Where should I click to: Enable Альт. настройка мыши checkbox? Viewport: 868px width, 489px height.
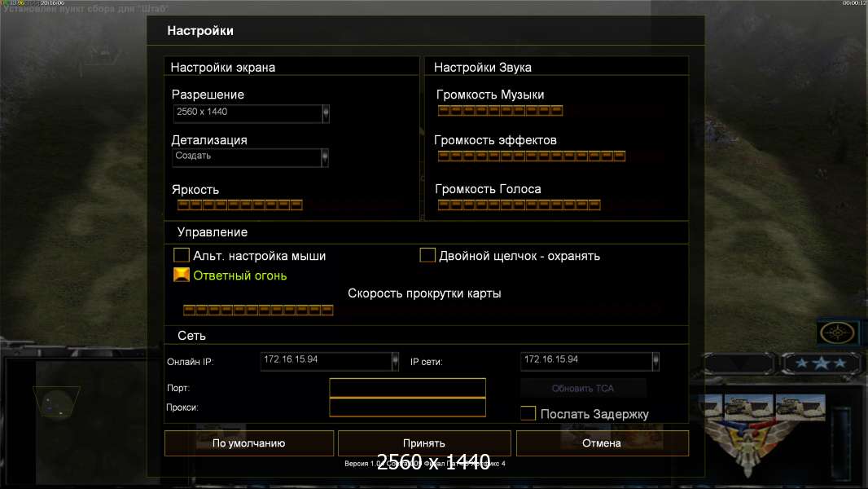tap(182, 256)
